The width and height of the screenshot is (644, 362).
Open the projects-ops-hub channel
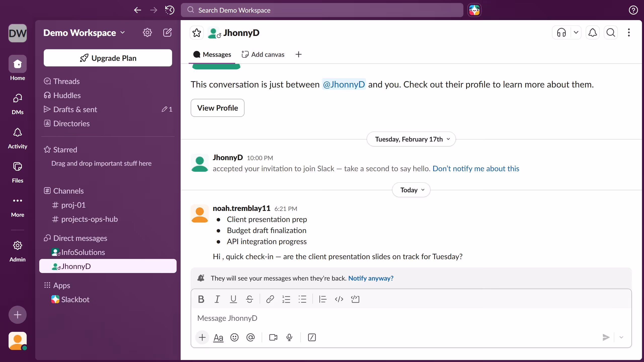(x=108, y=219)
